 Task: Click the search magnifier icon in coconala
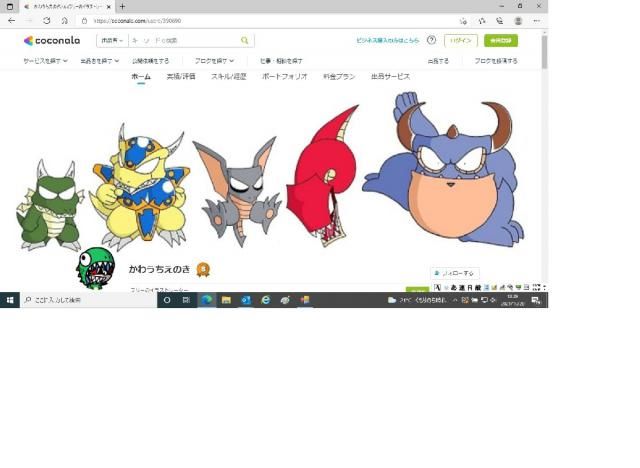pos(244,40)
